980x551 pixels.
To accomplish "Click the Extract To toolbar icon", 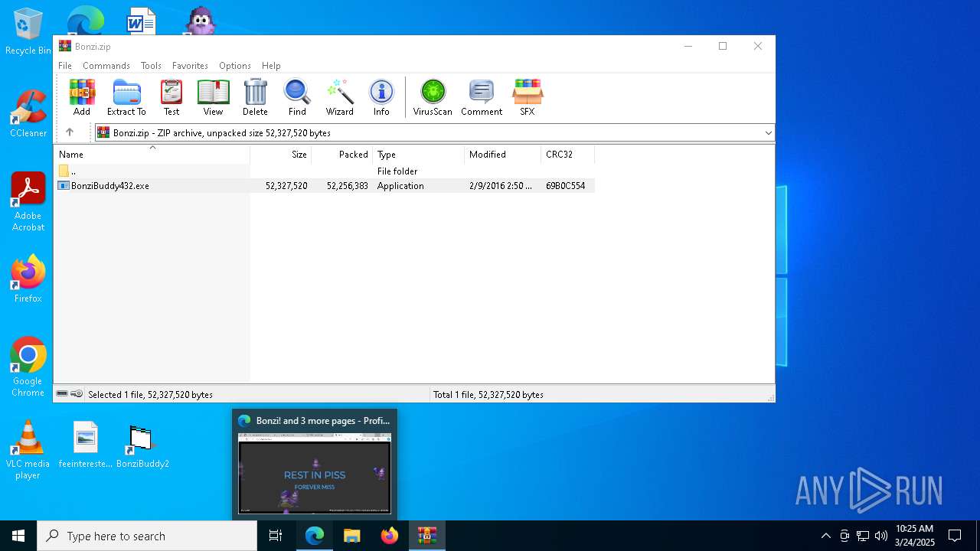I will click(126, 97).
